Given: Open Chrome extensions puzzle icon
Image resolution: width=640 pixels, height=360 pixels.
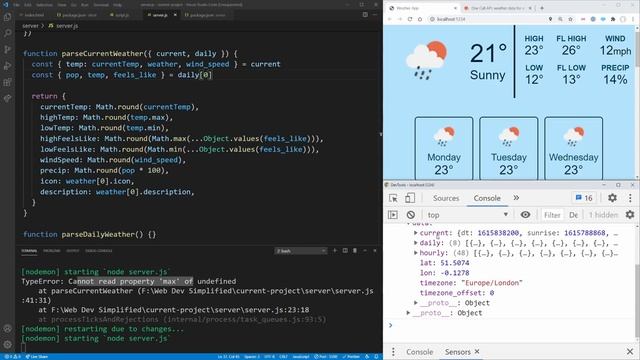Looking at the screenshot, I should [x=613, y=19].
